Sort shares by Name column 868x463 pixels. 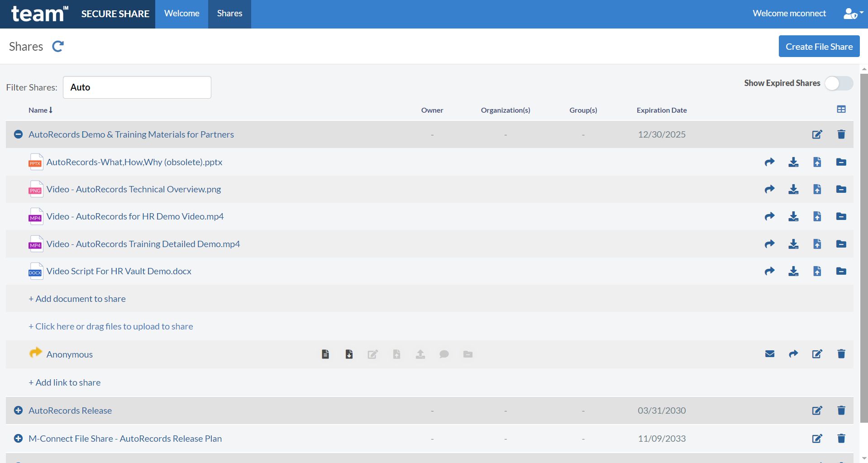(x=40, y=110)
